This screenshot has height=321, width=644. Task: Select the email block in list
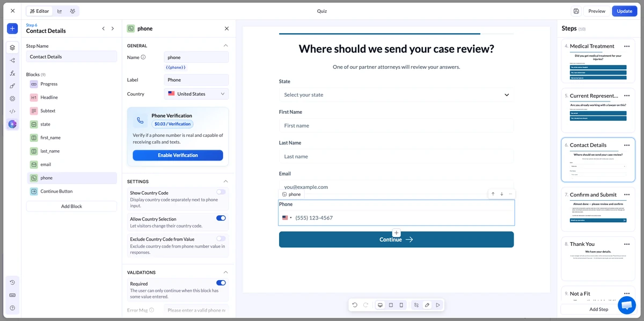coord(72,165)
